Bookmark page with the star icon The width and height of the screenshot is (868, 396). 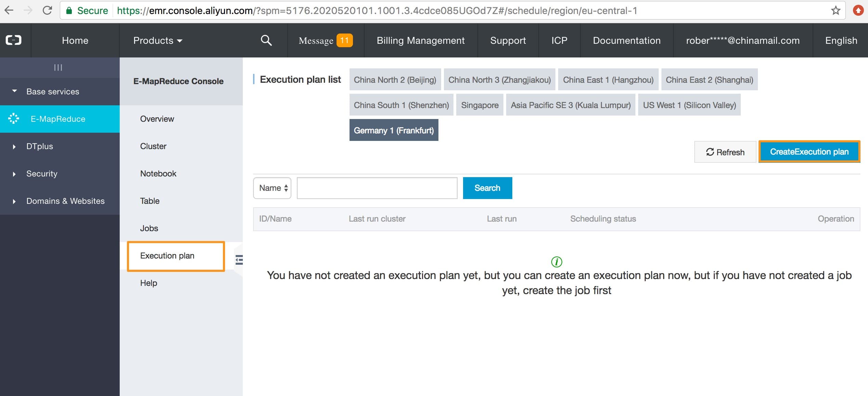point(836,11)
